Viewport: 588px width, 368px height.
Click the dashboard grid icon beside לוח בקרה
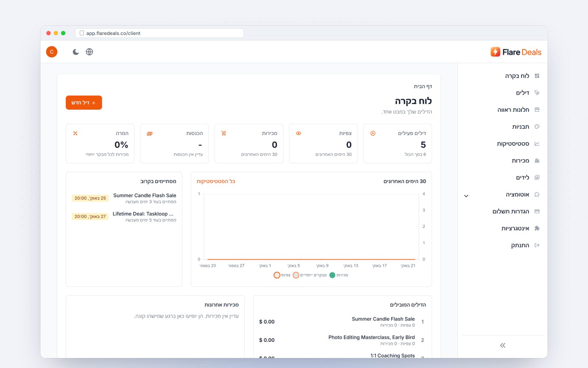point(537,76)
